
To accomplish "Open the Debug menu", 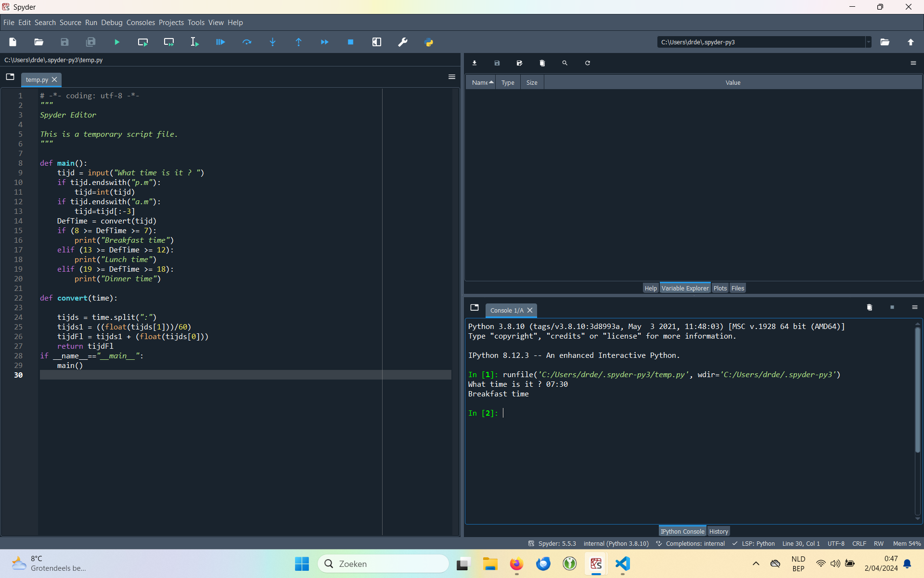I will 112,23.
